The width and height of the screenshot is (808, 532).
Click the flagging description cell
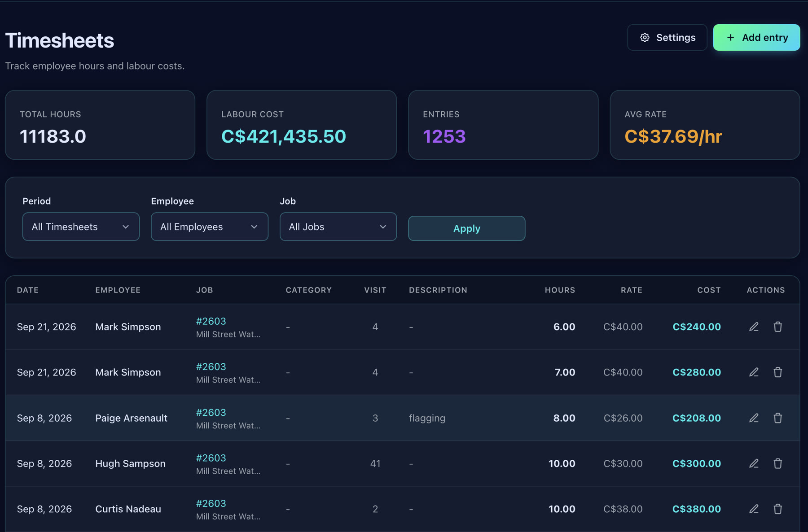click(427, 418)
